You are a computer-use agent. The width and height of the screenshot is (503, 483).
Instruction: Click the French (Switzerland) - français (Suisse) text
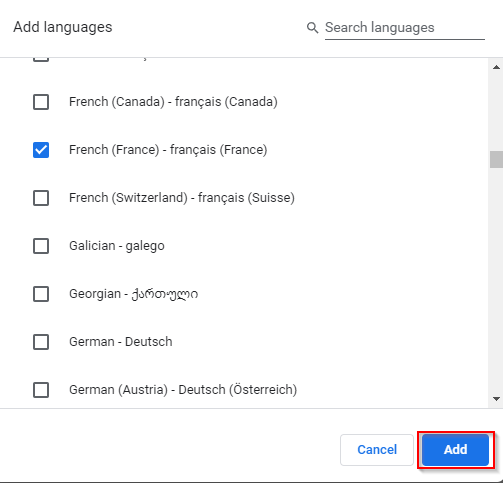[x=182, y=198]
